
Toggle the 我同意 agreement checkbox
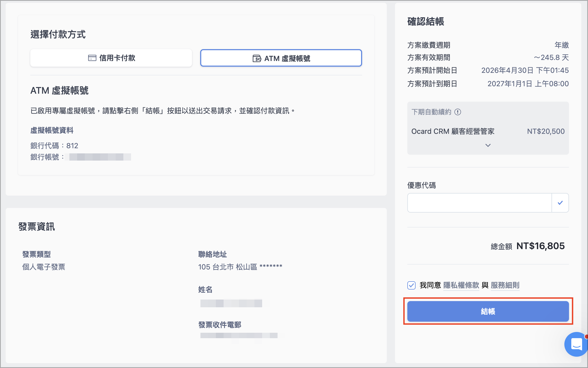(x=411, y=285)
